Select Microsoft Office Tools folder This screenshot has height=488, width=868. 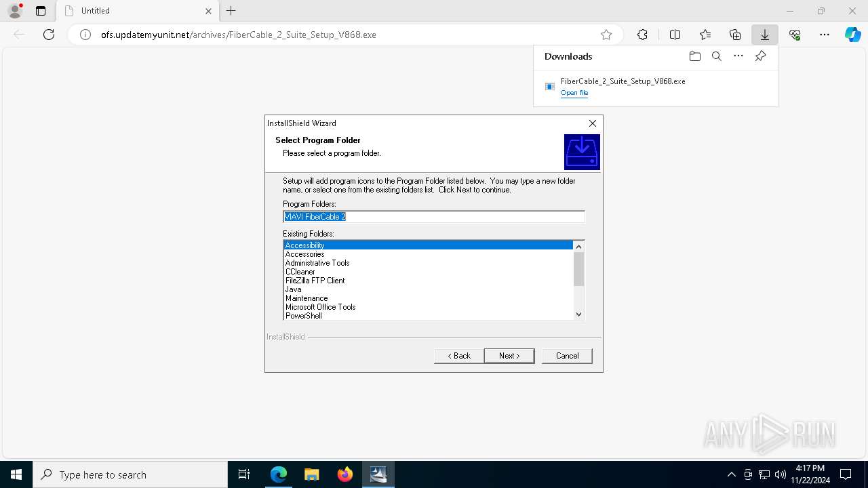click(428, 307)
